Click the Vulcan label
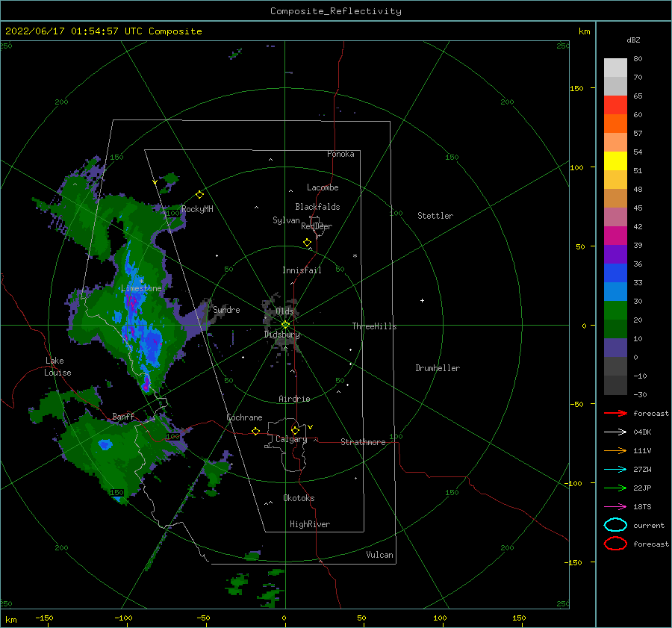The width and height of the screenshot is (672, 628). click(x=379, y=555)
